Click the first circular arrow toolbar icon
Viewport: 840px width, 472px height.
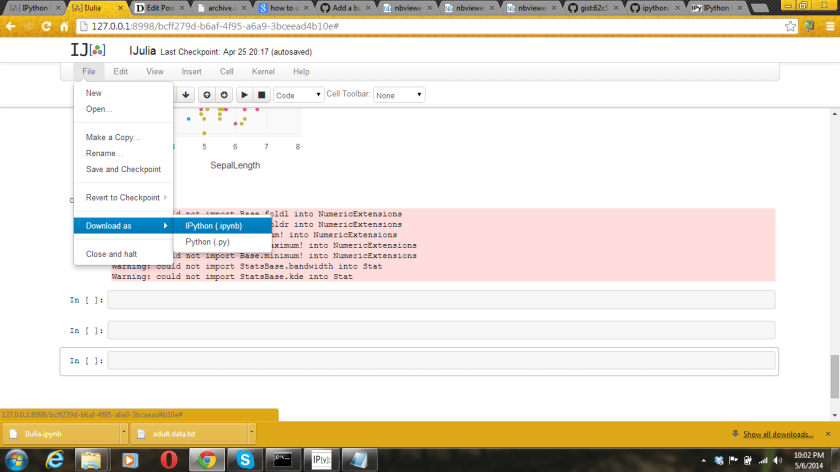click(207, 95)
